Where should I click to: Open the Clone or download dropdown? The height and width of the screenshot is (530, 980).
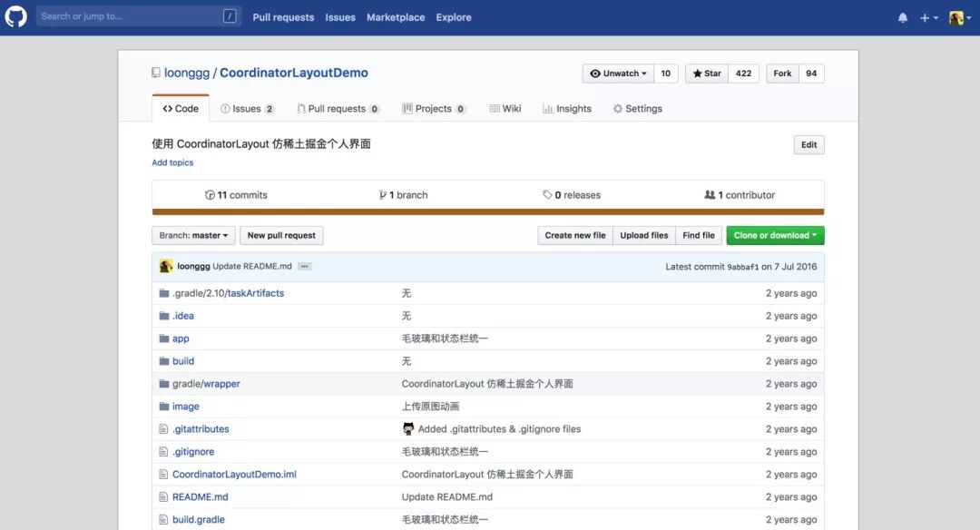tap(775, 235)
